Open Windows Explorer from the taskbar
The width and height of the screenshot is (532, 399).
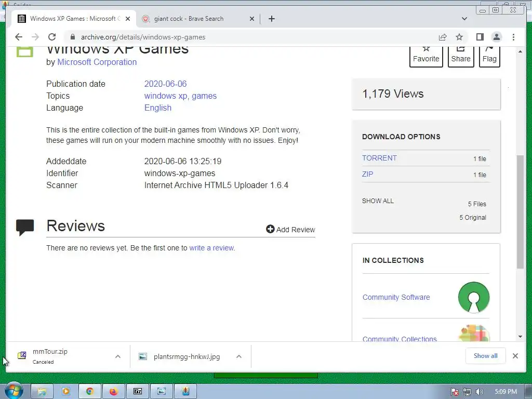42,392
